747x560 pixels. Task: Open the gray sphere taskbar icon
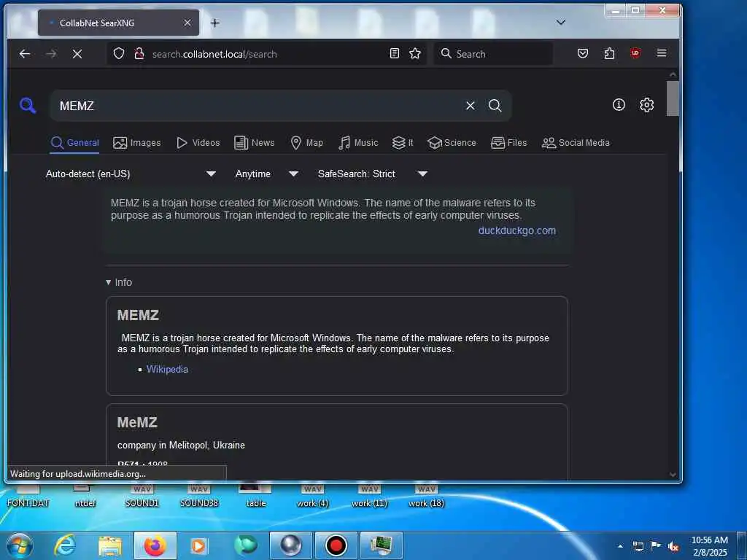coord(290,545)
